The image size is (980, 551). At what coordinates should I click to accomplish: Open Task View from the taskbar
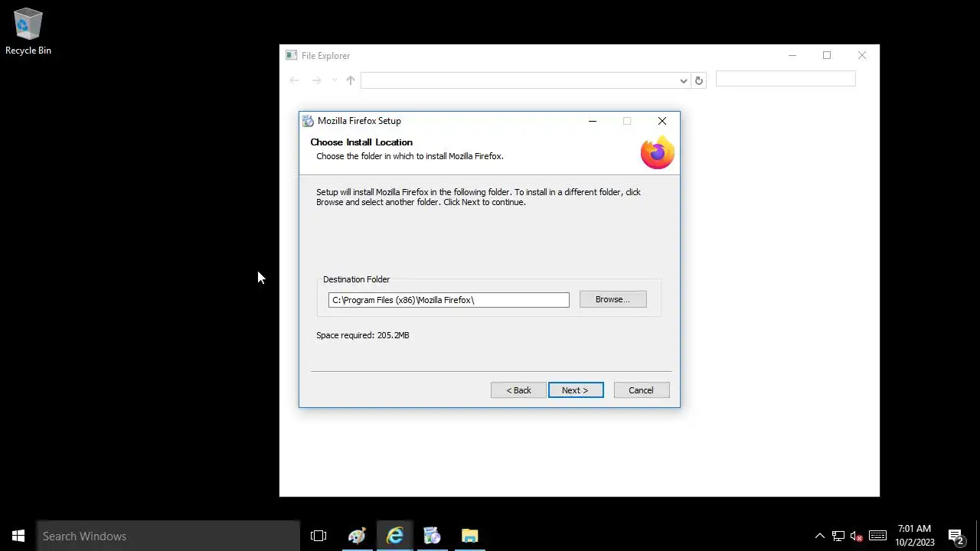click(x=318, y=536)
